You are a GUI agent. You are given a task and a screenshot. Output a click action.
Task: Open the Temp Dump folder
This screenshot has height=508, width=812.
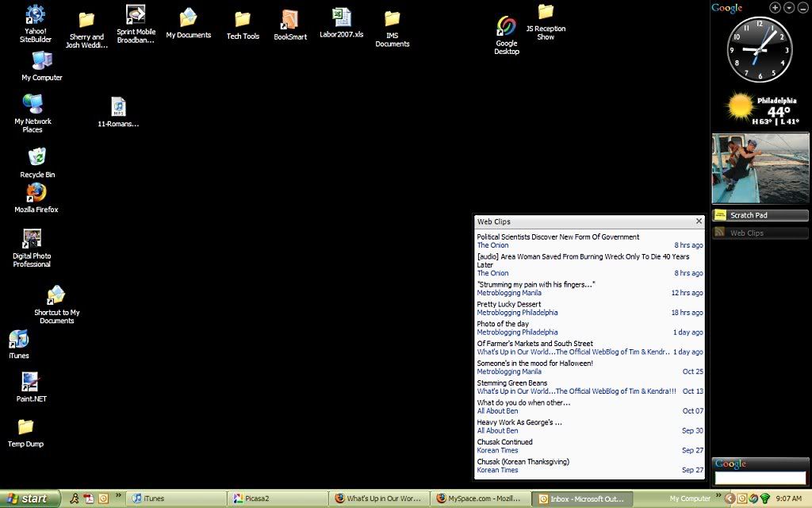coord(25,433)
